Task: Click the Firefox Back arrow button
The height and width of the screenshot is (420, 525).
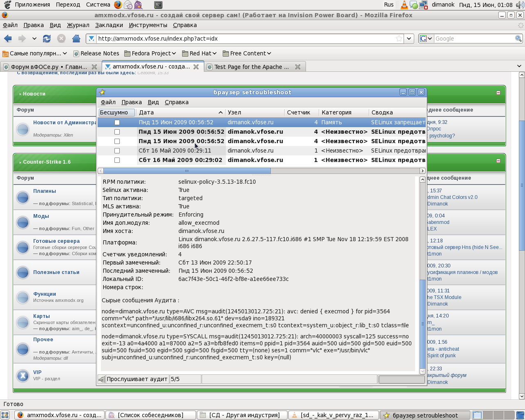Action: click(8, 39)
